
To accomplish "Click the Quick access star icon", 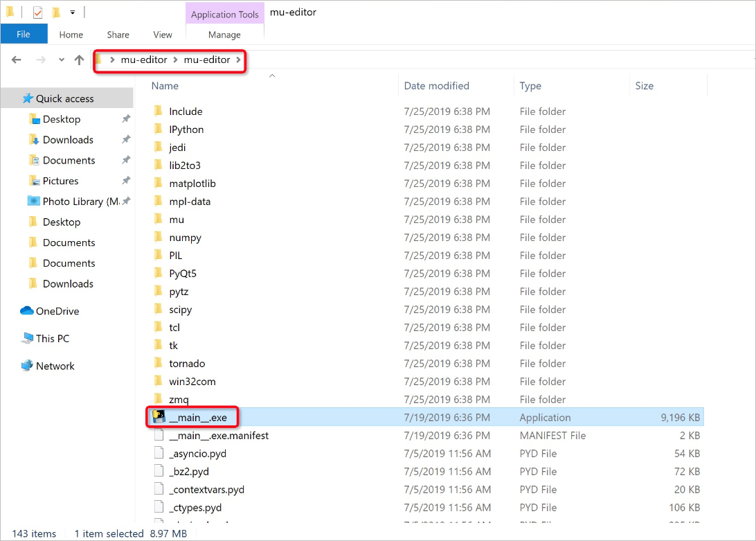I will [x=28, y=98].
